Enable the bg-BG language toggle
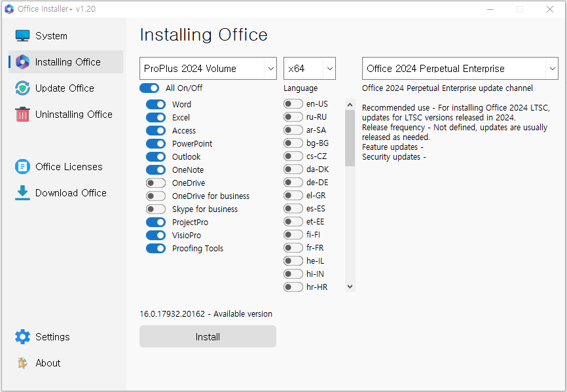Screen dimensions: 567x392 [x=293, y=143]
